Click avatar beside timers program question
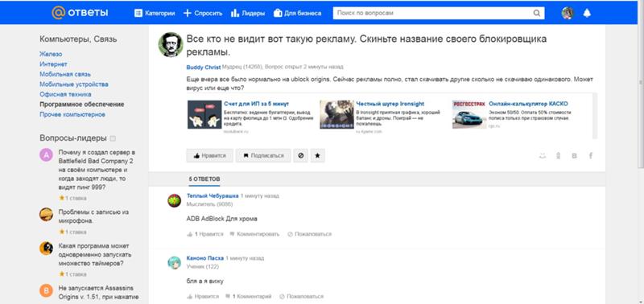The width and height of the screenshot is (644, 304). [x=47, y=249]
